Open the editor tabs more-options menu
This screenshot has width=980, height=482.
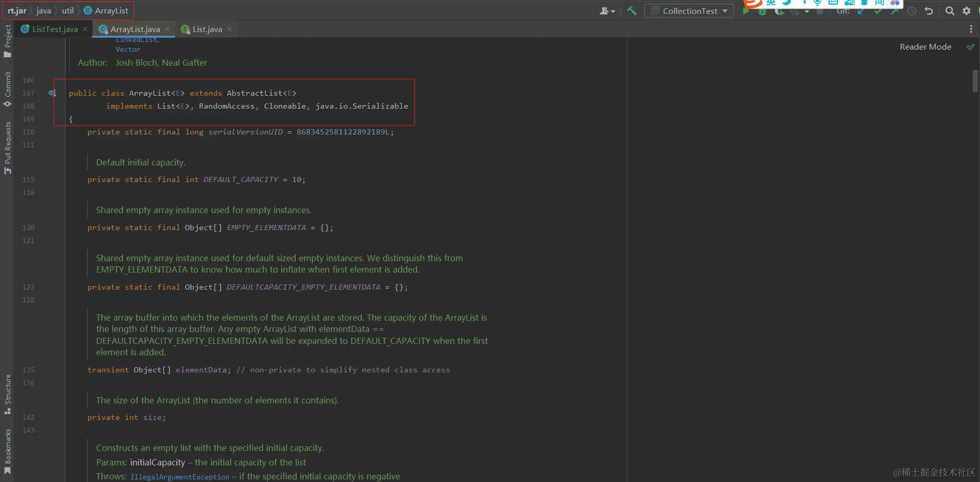click(x=971, y=29)
